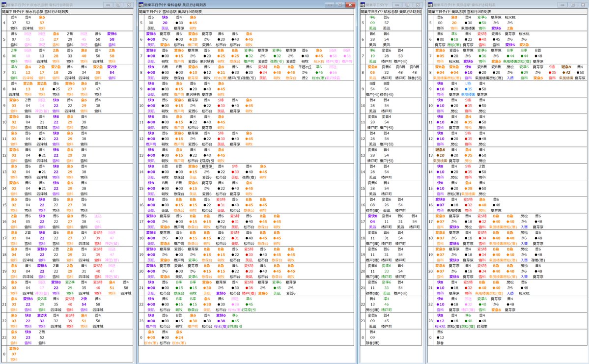Image resolution: width=589 pixels, height=364 pixels.
Task: Click the header label row in the leftmost window
Action: pos(67,12)
